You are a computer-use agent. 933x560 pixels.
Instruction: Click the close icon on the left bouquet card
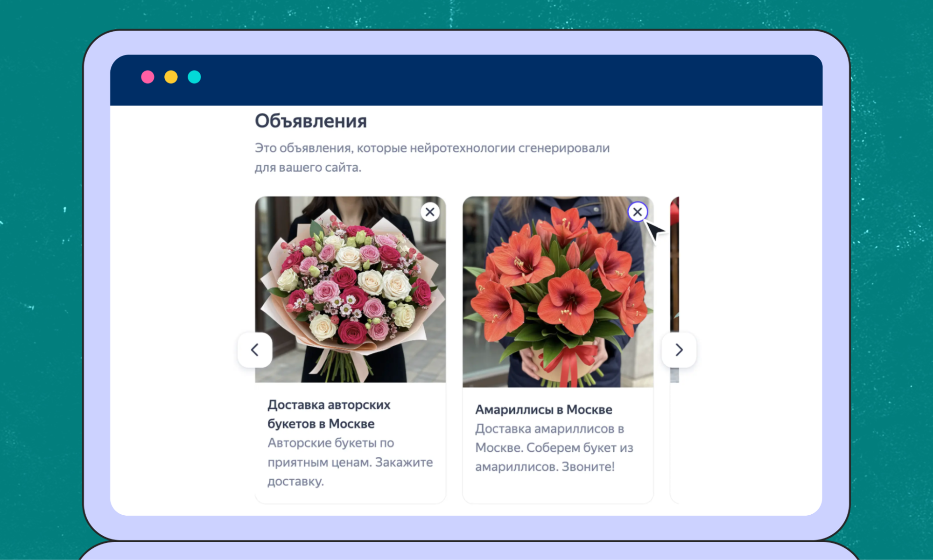point(430,212)
